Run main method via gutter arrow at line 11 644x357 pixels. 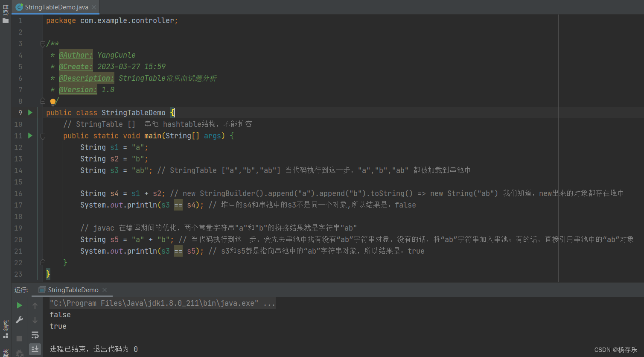tap(30, 135)
